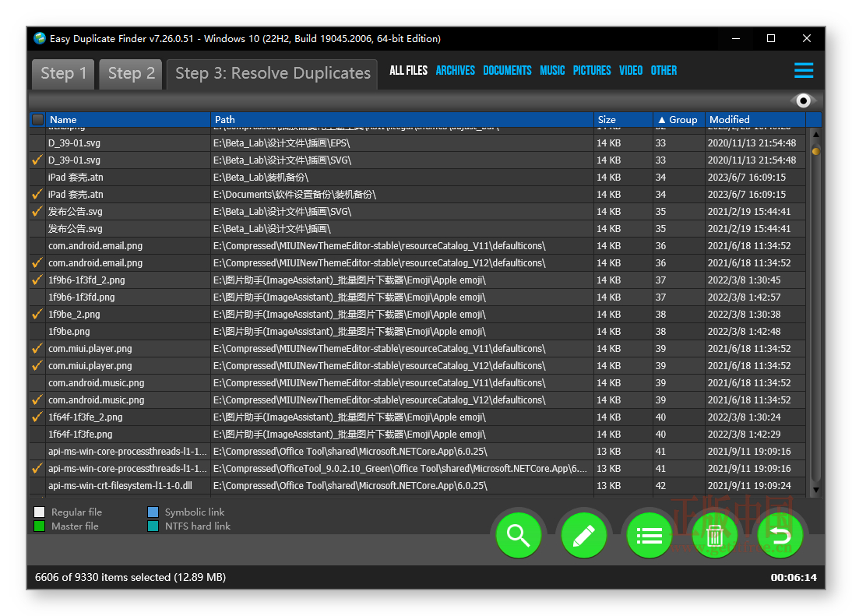
Task: Show the ALL FILES filter
Action: pyautogui.click(x=409, y=71)
